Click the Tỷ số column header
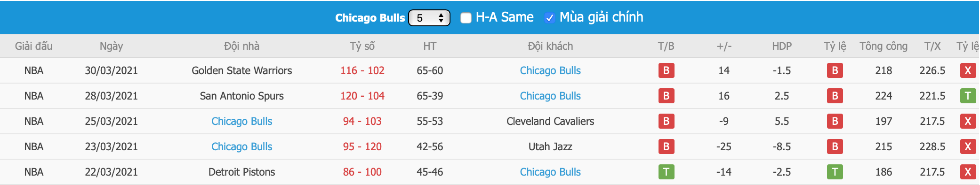The image size is (980, 185). pyautogui.click(x=362, y=46)
